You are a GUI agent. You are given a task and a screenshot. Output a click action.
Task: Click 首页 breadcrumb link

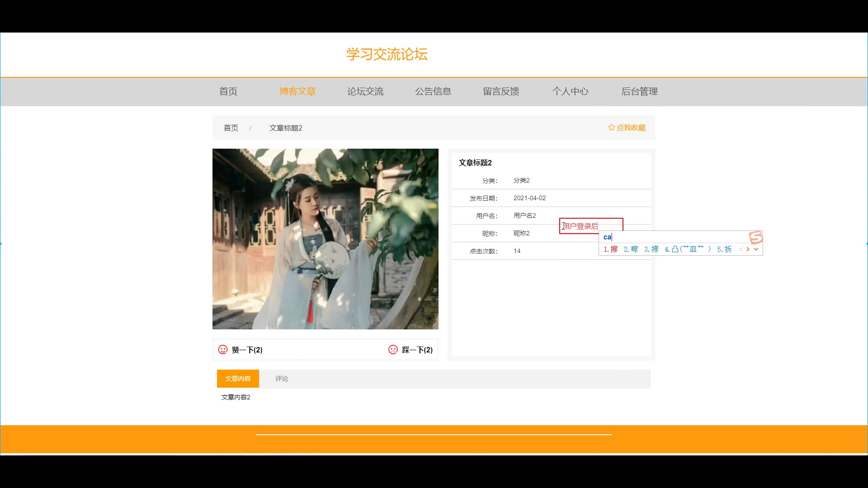pos(231,128)
